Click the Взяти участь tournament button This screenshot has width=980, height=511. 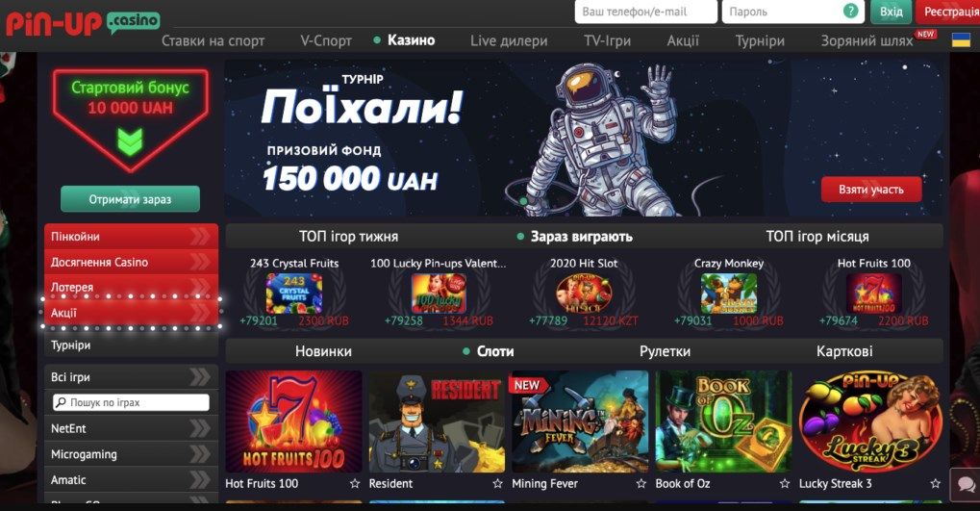[871, 190]
